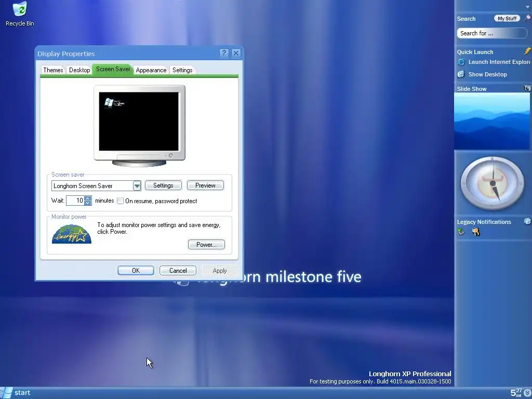Click the Windows flag icon on taskbar

(6, 393)
